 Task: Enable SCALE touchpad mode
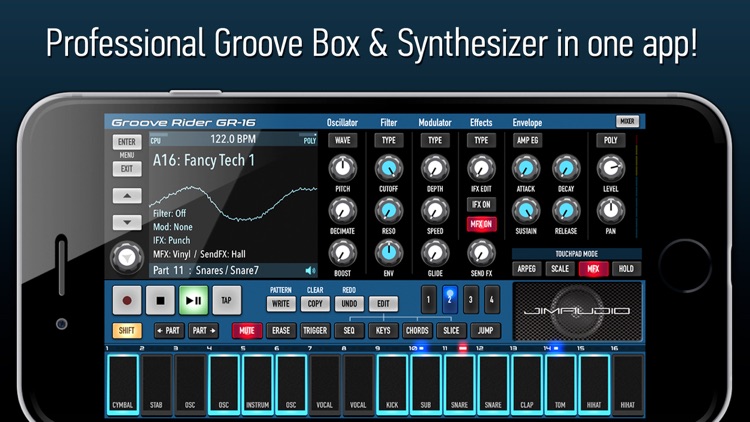click(x=560, y=269)
